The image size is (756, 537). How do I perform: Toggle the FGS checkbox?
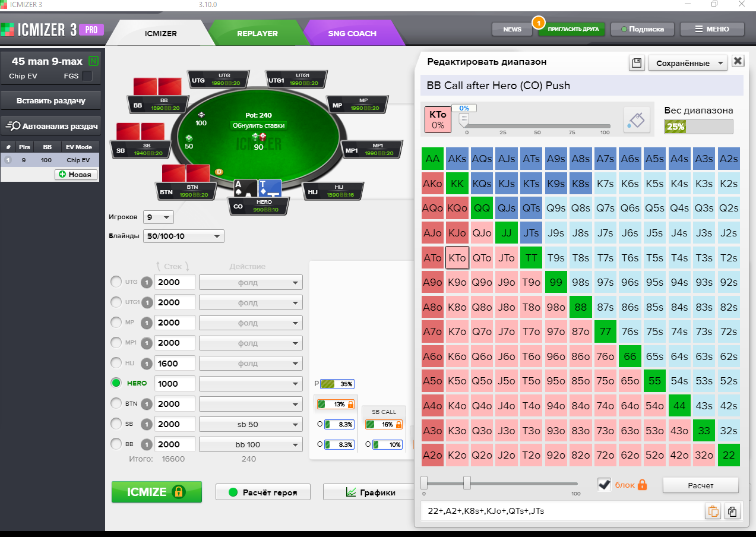tap(87, 76)
